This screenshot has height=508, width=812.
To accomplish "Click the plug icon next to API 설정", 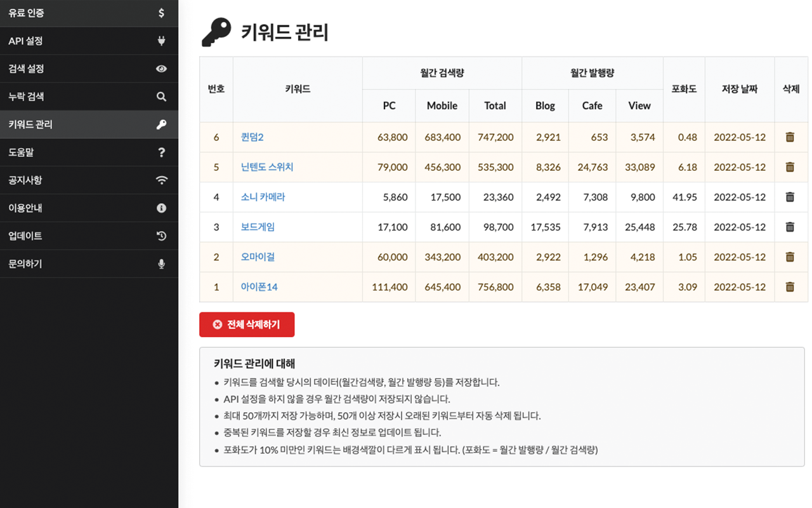I will click(x=161, y=41).
